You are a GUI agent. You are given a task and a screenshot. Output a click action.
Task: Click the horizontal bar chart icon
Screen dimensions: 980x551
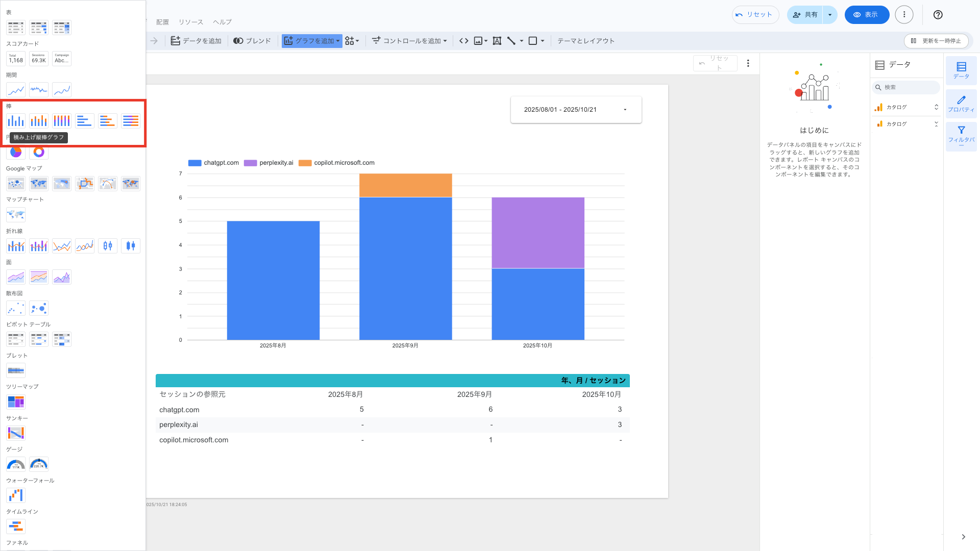(85, 121)
